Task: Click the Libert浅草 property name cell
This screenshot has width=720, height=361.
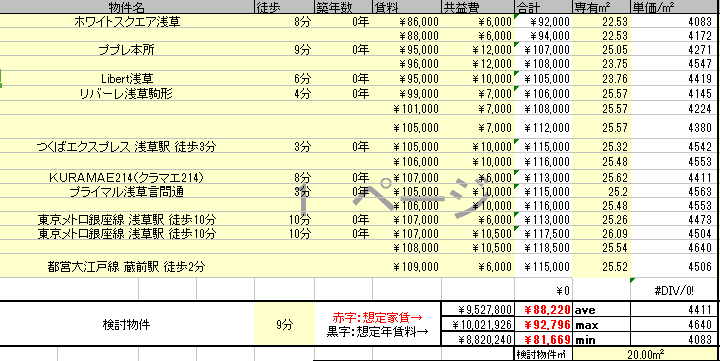Action: coord(127,79)
